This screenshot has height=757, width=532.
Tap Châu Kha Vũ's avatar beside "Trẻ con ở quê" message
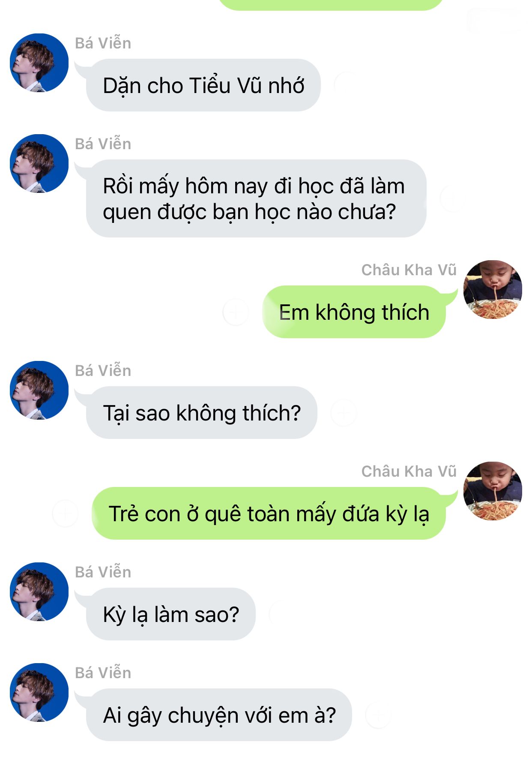(493, 491)
